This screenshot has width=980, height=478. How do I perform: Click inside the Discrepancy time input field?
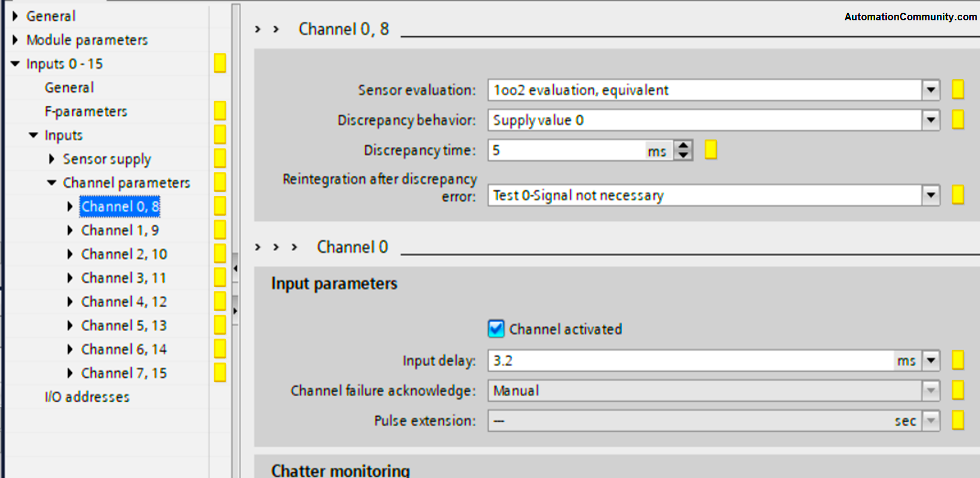pyautogui.click(x=560, y=150)
